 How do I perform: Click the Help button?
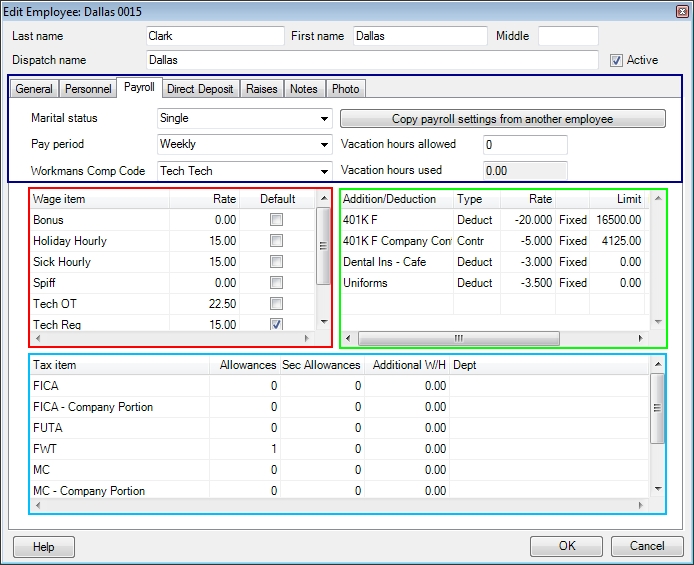(44, 547)
